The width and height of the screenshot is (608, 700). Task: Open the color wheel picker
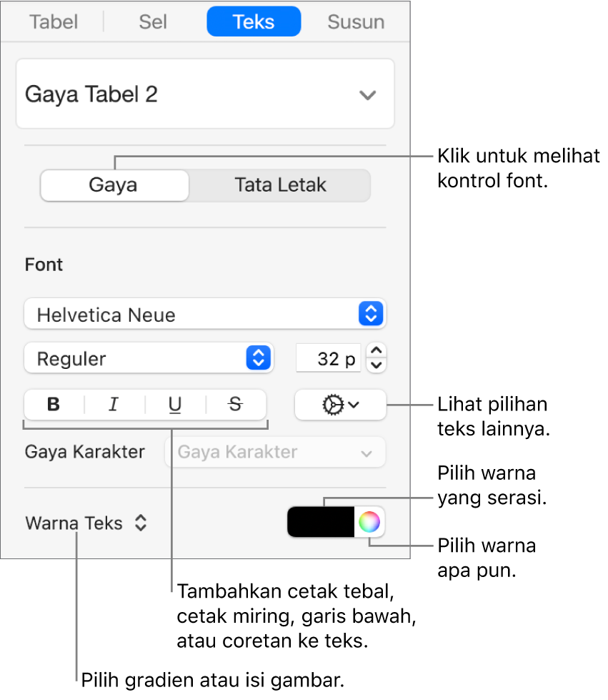point(369,522)
